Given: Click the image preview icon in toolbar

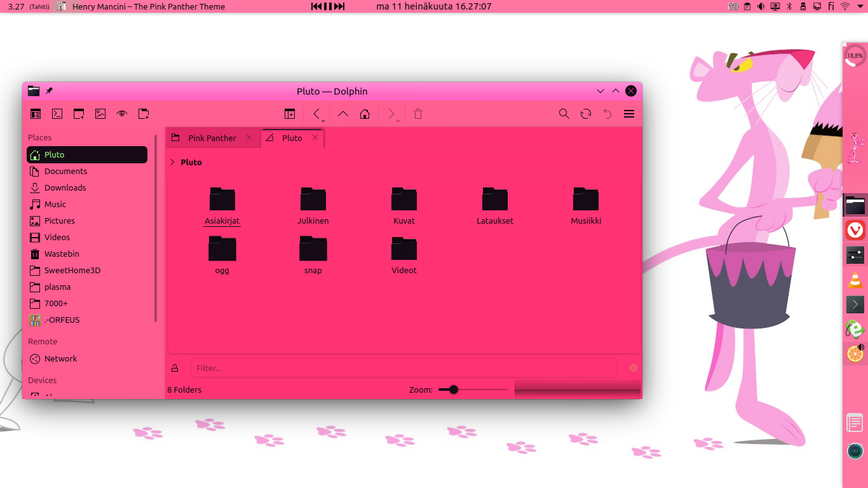Looking at the screenshot, I should tap(100, 114).
